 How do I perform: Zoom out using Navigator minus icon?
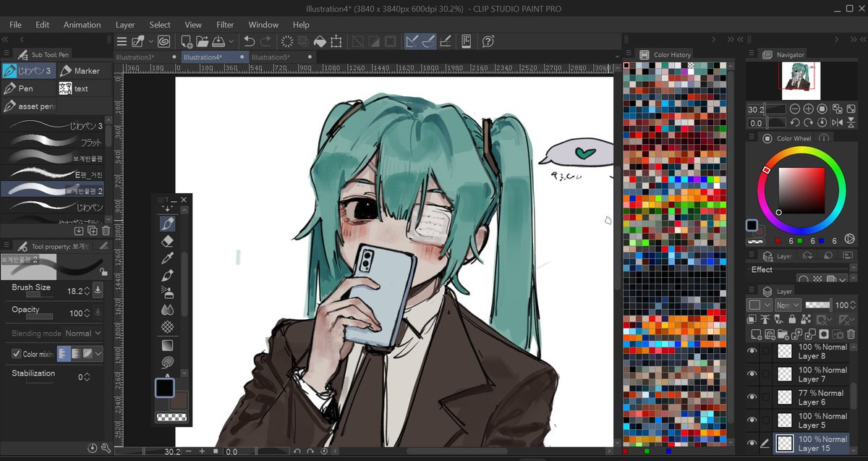(x=795, y=109)
